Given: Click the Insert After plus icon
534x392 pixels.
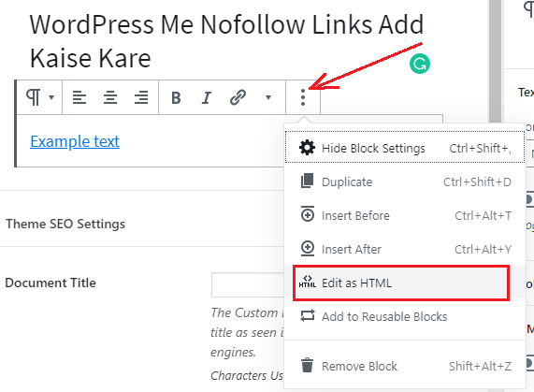Looking at the screenshot, I should (x=308, y=248).
